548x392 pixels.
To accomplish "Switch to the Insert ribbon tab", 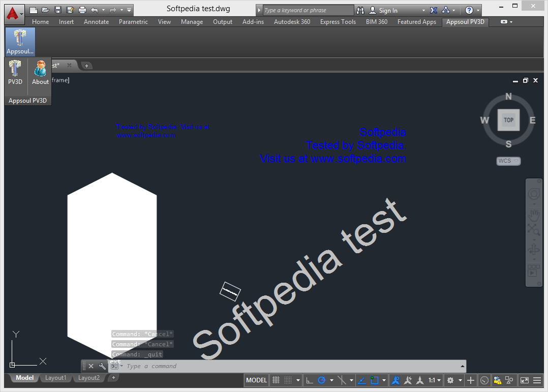I will [66, 22].
